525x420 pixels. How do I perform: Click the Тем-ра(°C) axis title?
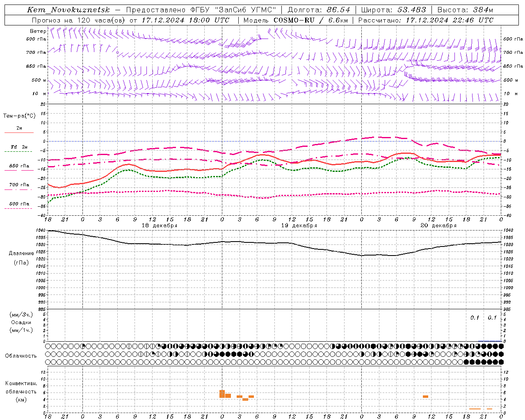click(19, 116)
